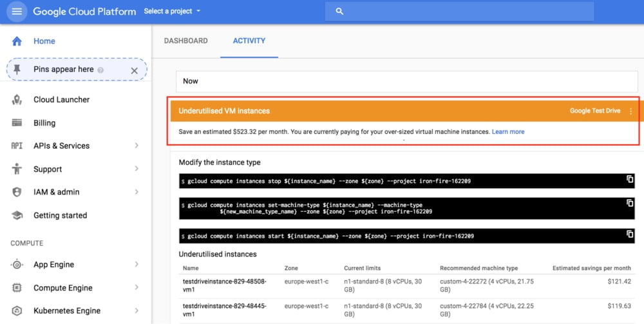This screenshot has width=644, height=324.
Task: Click Google Test Drive label on card
Action: tap(595, 111)
